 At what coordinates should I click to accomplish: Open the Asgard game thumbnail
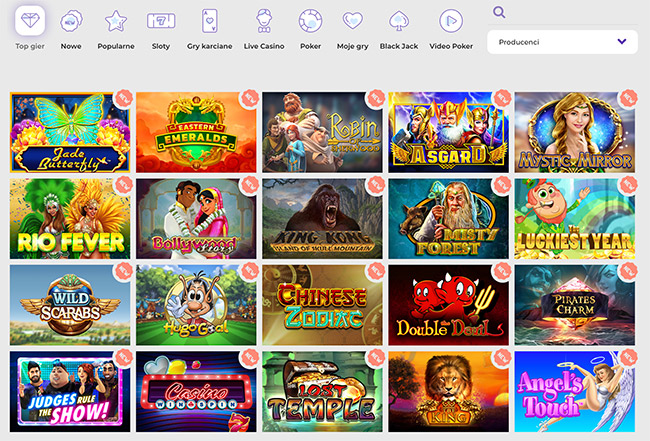pyautogui.click(x=448, y=132)
